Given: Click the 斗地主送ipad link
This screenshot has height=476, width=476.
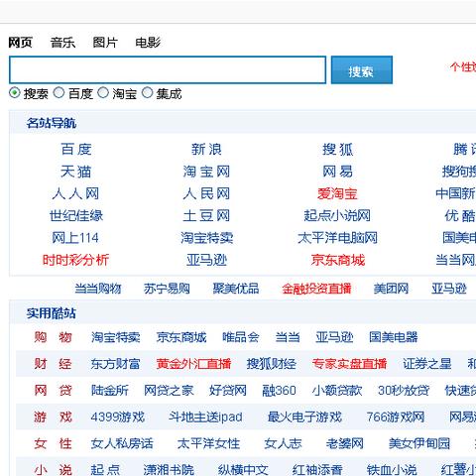Looking at the screenshot, I should [205, 416].
